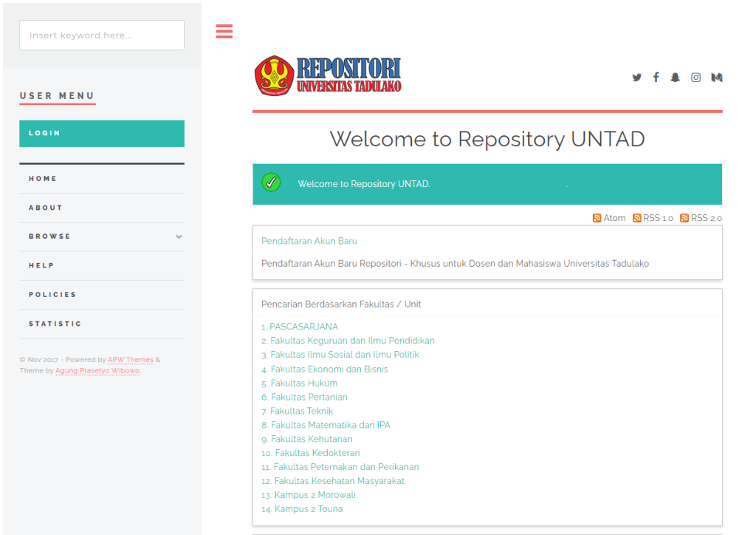The image size is (756, 535).
Task: Open the APW Themes footer link
Action: pos(130,360)
